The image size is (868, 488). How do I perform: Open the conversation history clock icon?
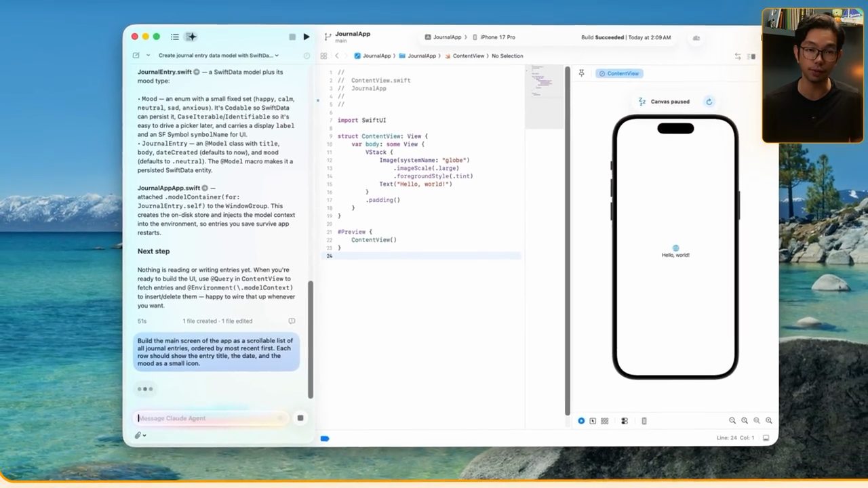pyautogui.click(x=307, y=56)
